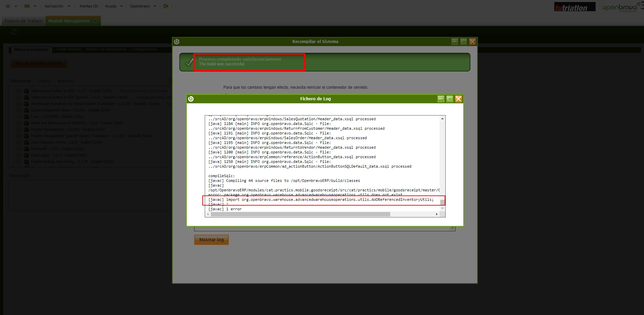Click the Openbravo logo icon in Recompilar el Sistema title bar
Screen dimensions: 644x315
(x=177, y=42)
